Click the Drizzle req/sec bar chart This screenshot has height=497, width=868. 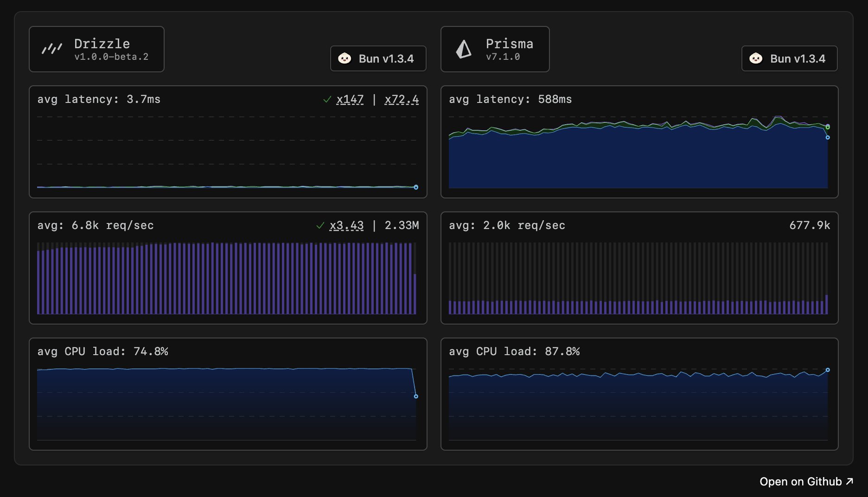pos(227,278)
